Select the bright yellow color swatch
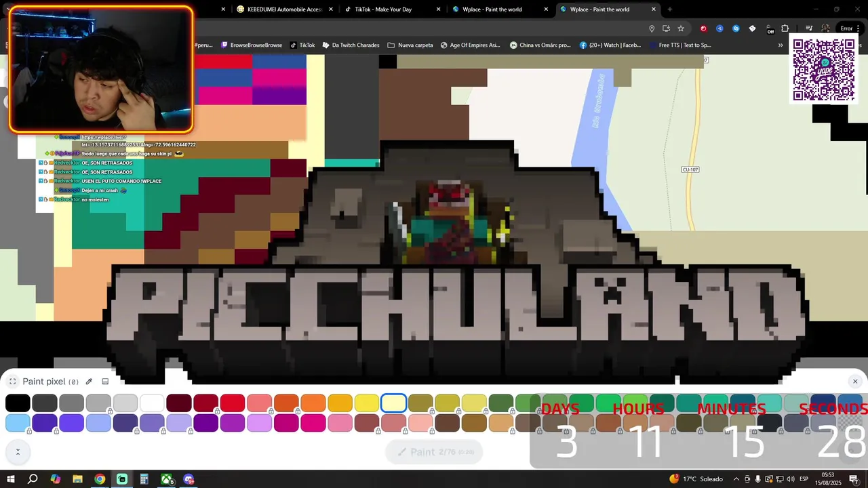Image resolution: width=868 pixels, height=488 pixels. point(367,403)
